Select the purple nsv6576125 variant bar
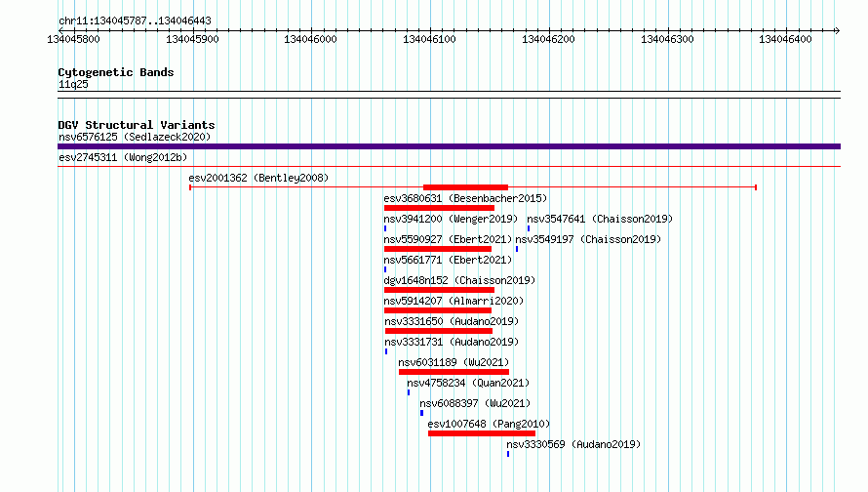Image resolution: width=868 pixels, height=492 pixels. [x=449, y=146]
